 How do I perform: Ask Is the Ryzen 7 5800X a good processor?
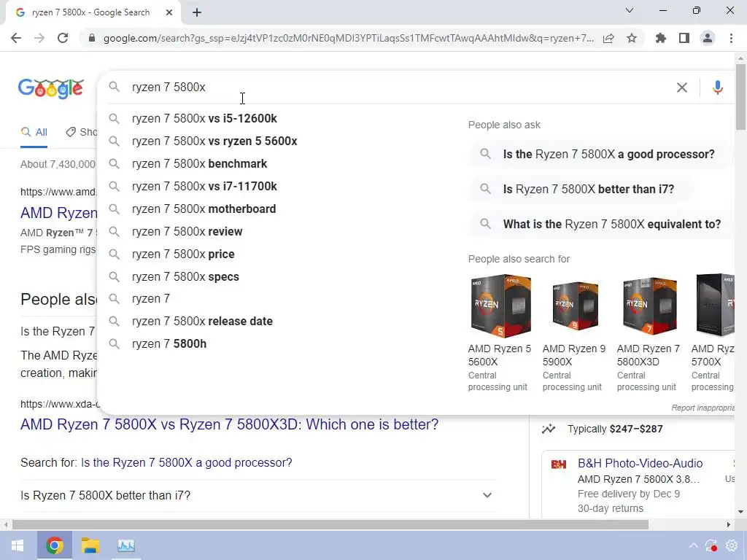(601, 155)
